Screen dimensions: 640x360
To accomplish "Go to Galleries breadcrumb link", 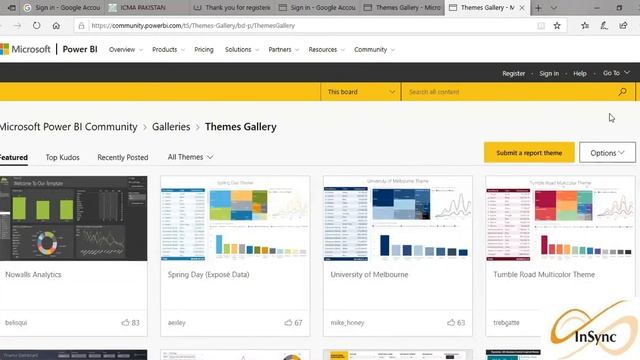I will click(x=171, y=127).
